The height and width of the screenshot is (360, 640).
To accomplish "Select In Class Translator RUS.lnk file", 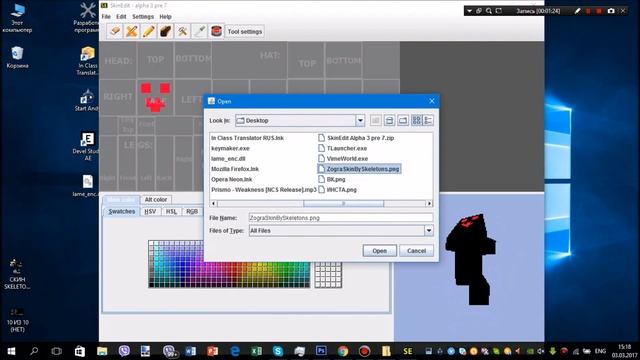I will pos(247,138).
